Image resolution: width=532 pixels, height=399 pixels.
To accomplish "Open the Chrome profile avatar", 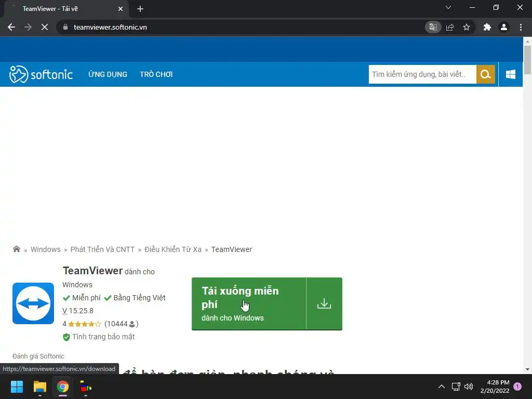I will [504, 27].
